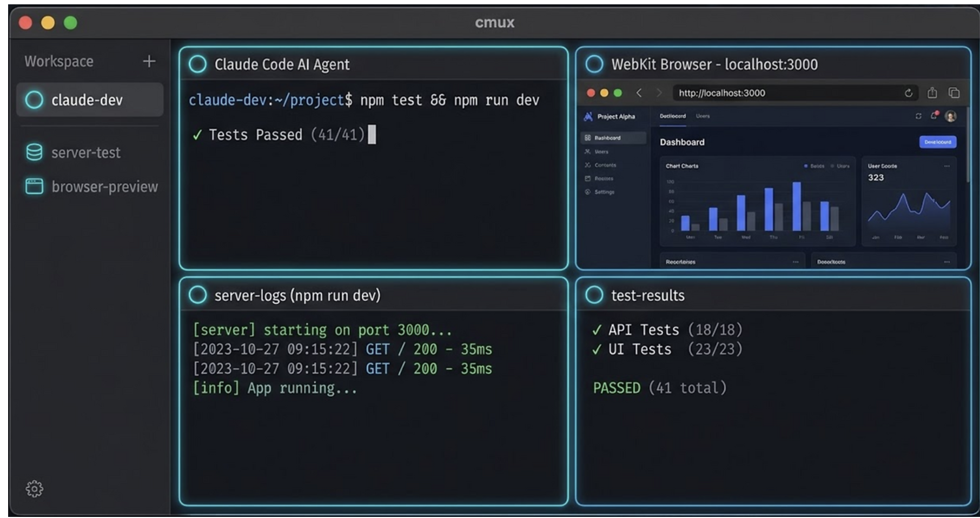Open the more options menu on the 323 card
Viewport: 980px width, 518px height.
(x=947, y=166)
